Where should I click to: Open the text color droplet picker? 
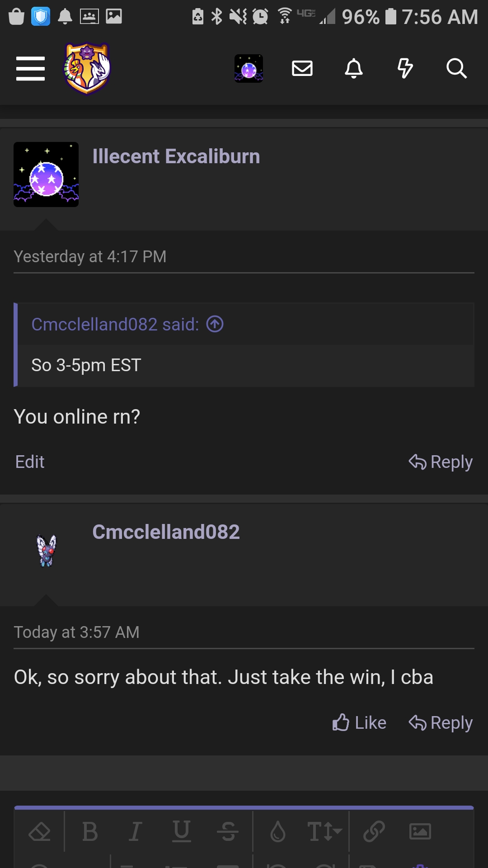[x=278, y=832]
